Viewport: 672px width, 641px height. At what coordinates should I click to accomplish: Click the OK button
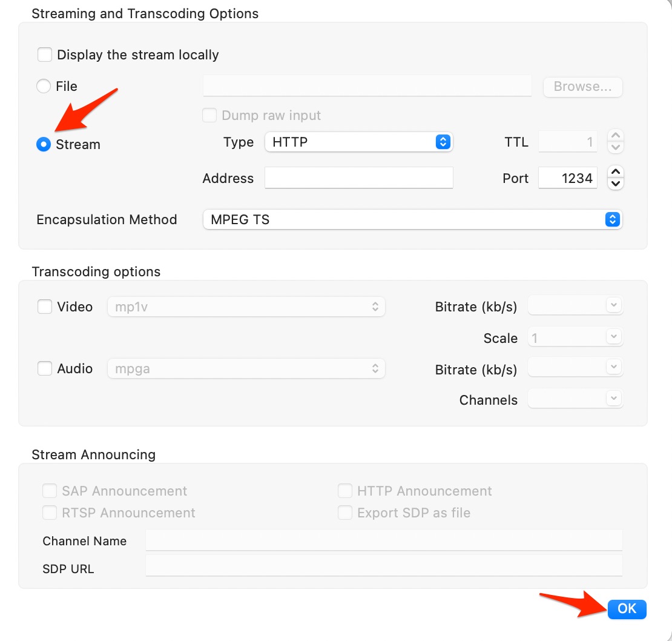point(627,609)
